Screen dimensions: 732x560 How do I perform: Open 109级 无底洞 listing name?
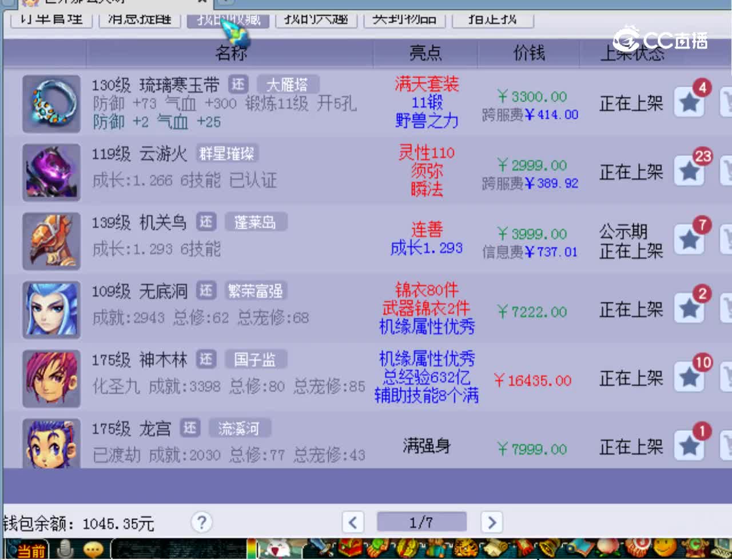(140, 291)
